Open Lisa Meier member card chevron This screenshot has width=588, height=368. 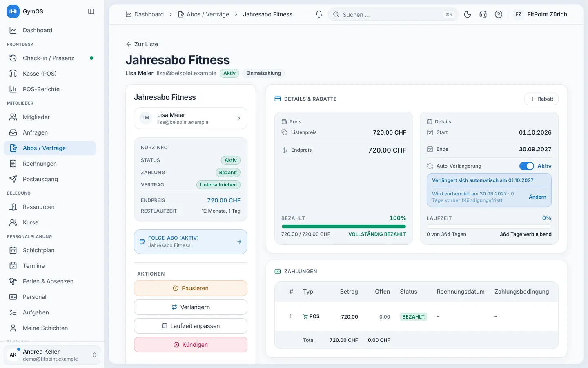(239, 118)
